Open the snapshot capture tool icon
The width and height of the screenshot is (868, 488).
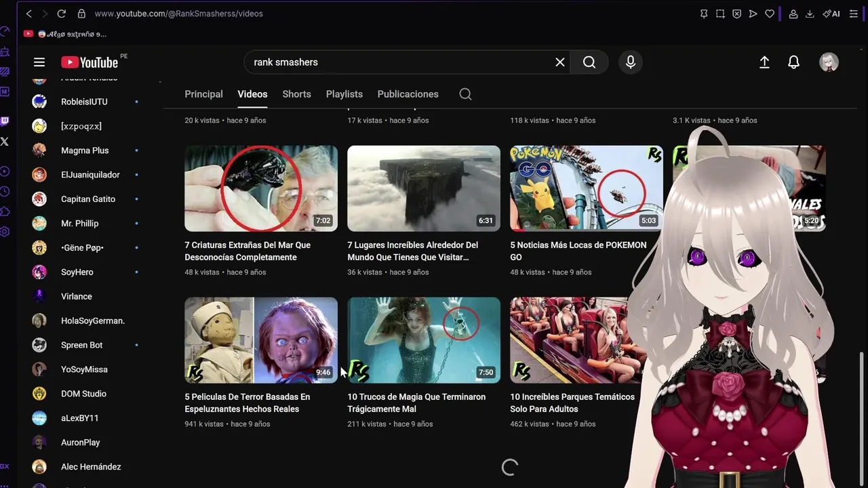(x=720, y=14)
